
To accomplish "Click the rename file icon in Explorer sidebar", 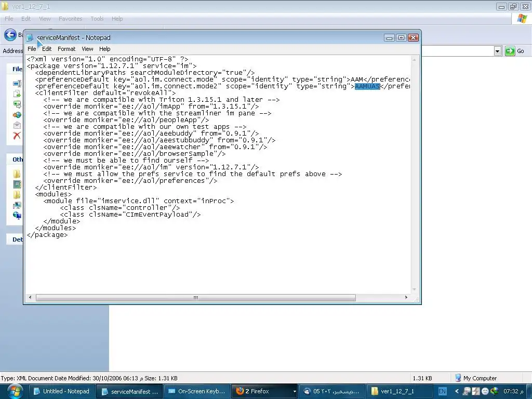I will click(17, 84).
